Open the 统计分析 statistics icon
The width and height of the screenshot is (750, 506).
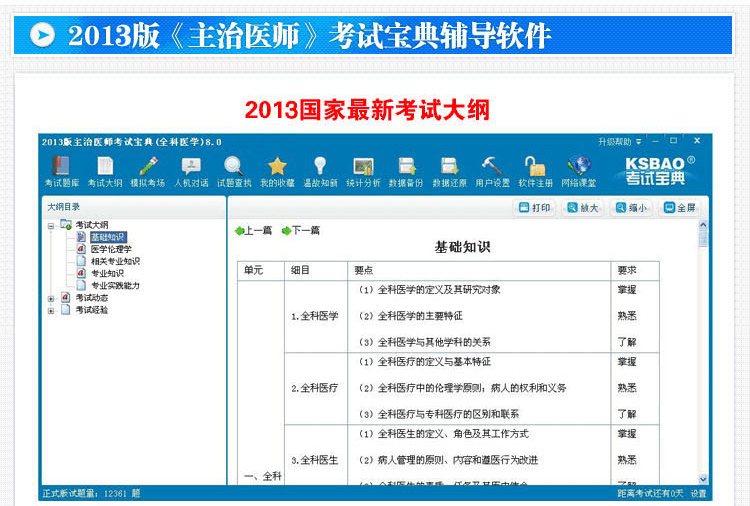[363, 172]
